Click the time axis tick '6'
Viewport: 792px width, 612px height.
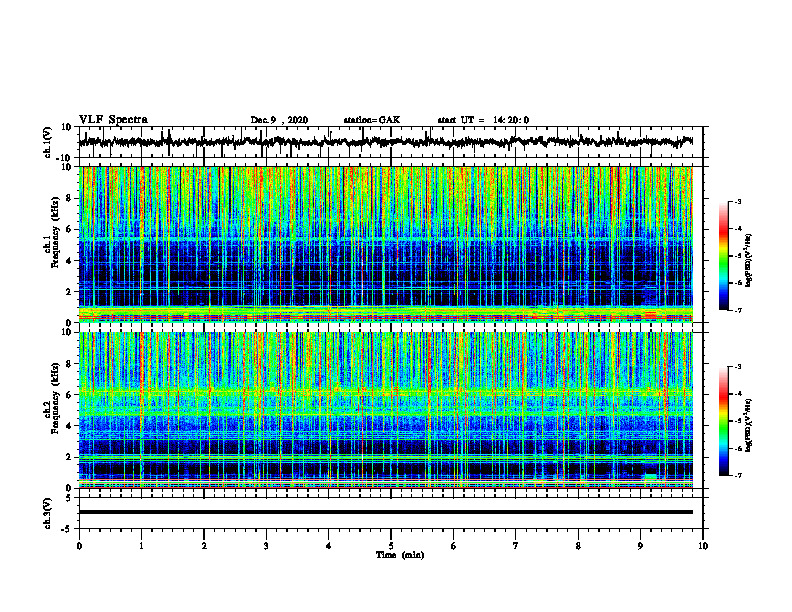tap(454, 546)
